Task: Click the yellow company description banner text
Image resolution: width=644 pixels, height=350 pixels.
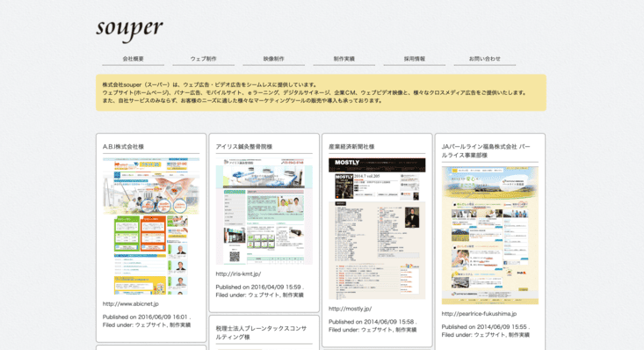Action: (x=315, y=92)
